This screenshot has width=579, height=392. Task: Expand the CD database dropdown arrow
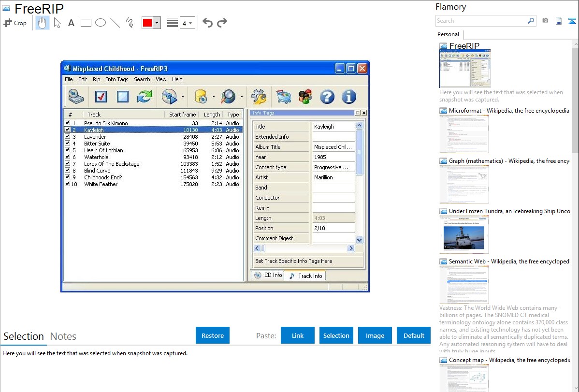(214, 97)
